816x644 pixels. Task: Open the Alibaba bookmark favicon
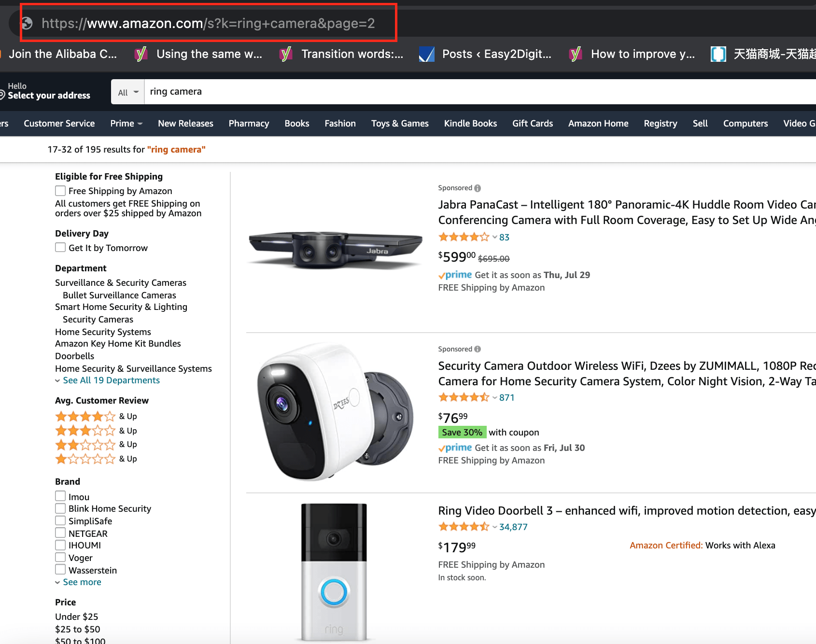(1, 54)
